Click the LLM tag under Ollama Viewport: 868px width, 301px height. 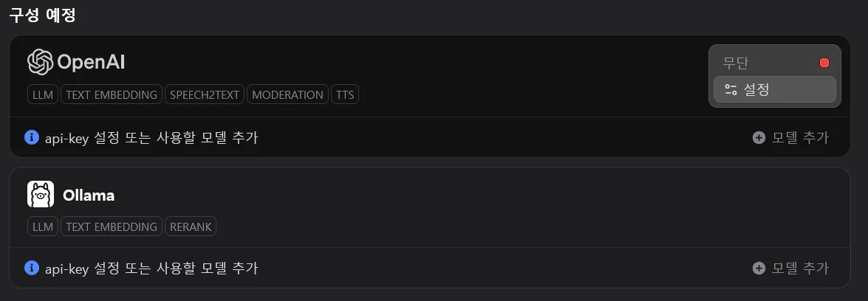[43, 227]
